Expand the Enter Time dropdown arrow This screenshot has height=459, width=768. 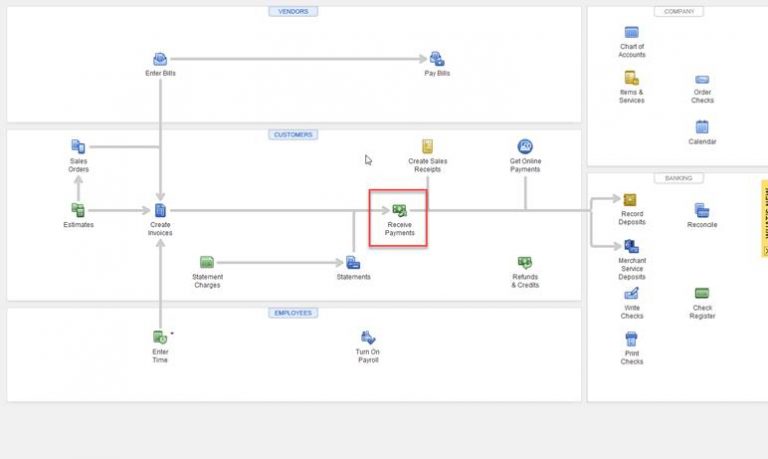(172, 332)
